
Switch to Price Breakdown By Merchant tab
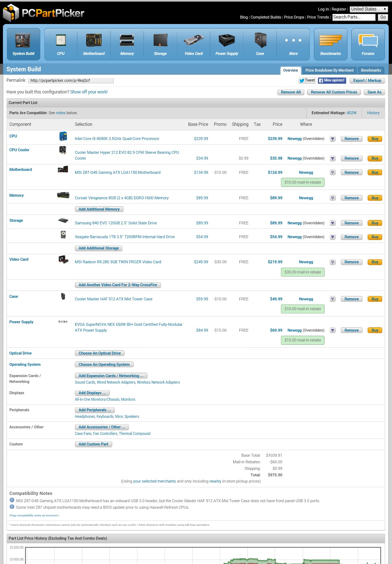tap(330, 71)
